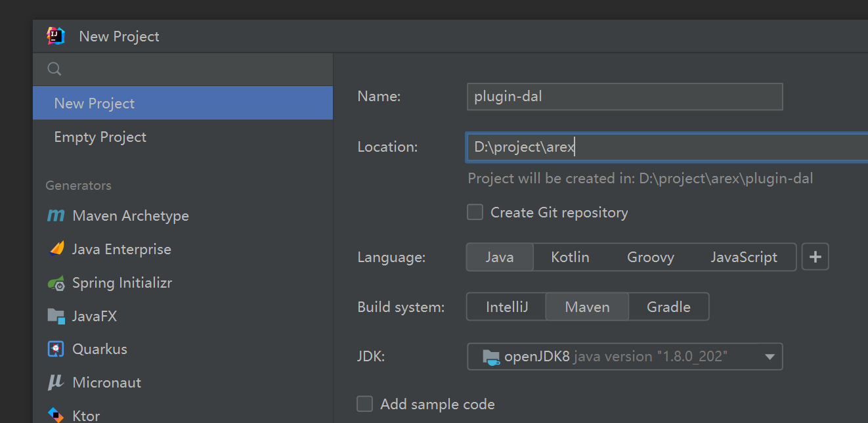Click the JavaFX generator icon
Viewport: 868px width, 423px height.
click(x=56, y=317)
